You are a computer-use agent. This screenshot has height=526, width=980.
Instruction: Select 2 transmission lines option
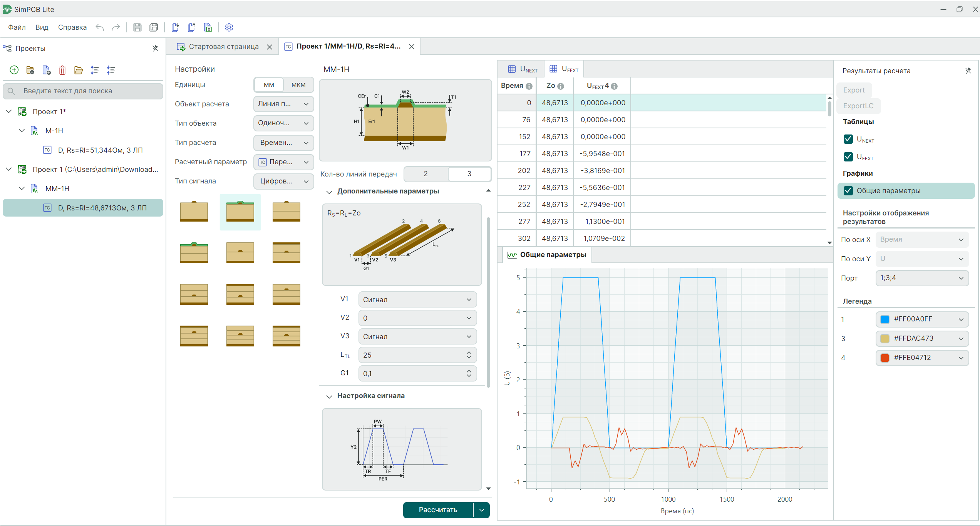coord(426,174)
